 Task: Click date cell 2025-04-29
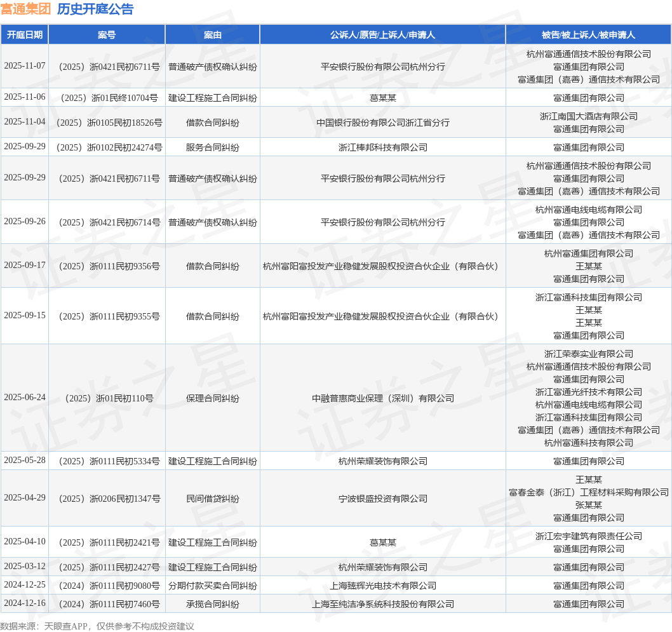[24, 498]
